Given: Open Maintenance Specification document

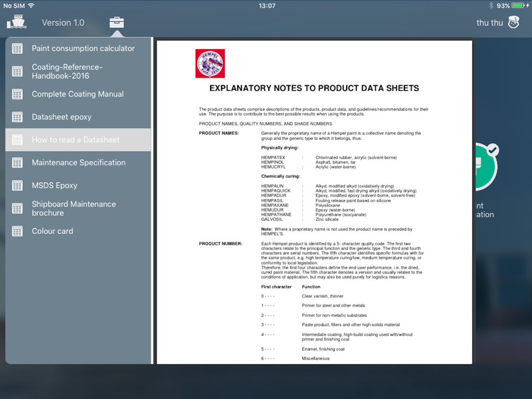Looking at the screenshot, I should (78, 162).
